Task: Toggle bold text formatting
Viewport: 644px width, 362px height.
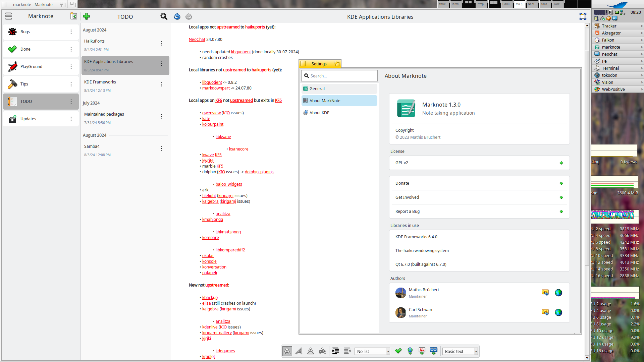Action: (287, 351)
